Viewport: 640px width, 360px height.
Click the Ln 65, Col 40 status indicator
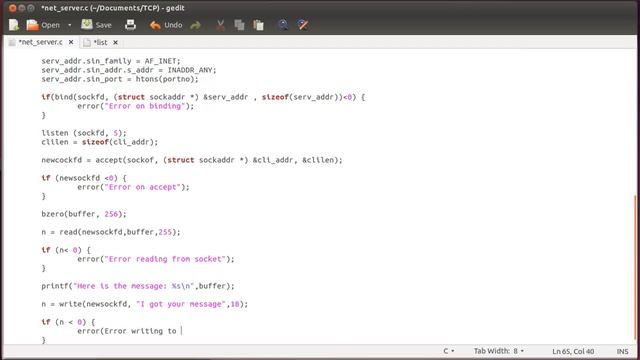(573, 351)
